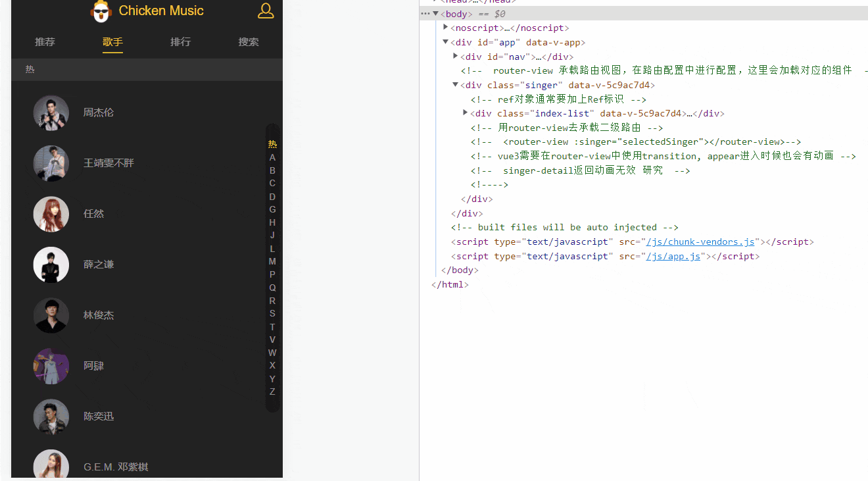868x481 pixels.
Task: Jump to letter C in index
Action: (272, 183)
